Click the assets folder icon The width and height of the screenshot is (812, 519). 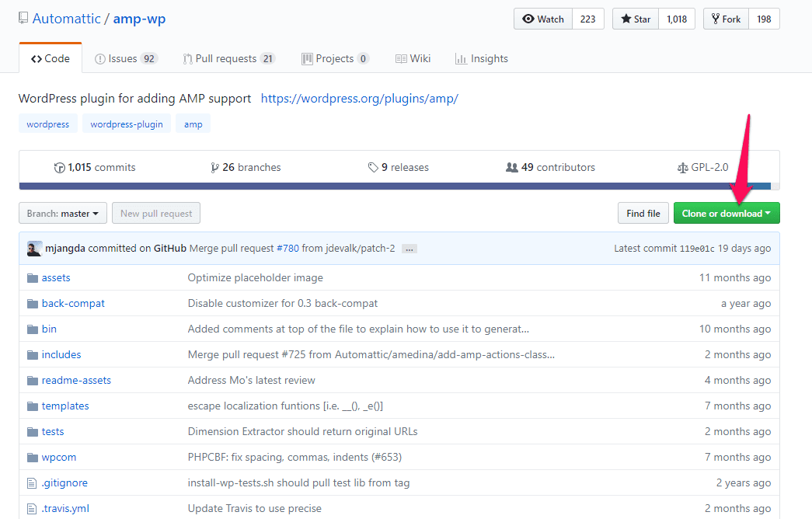[x=32, y=278]
